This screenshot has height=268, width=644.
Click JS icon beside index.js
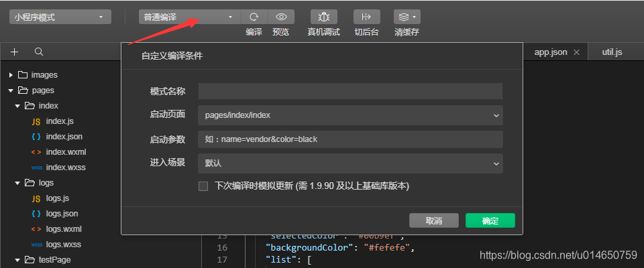click(36, 121)
